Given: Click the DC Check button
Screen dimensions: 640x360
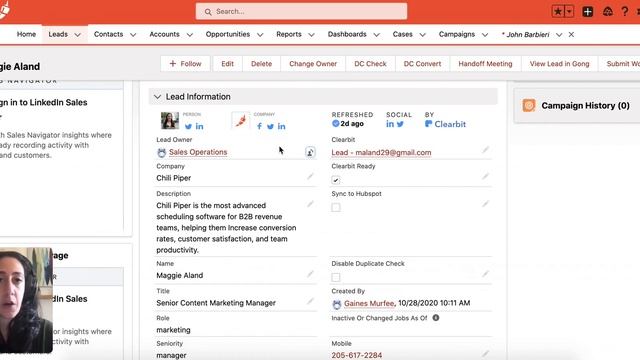Looking at the screenshot, I should pos(370,64).
